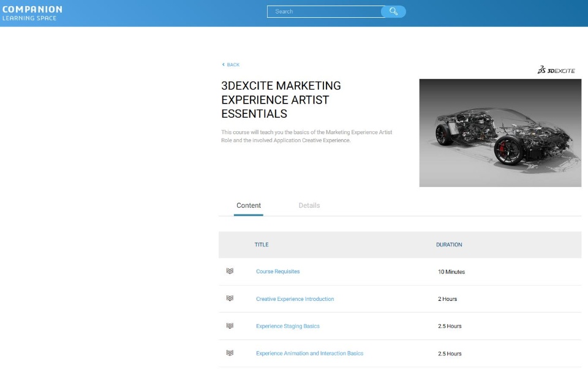Screen dimensions: 588x372
Task: Click 2.5 Hours for Experience Staging Basics
Action: (450, 326)
